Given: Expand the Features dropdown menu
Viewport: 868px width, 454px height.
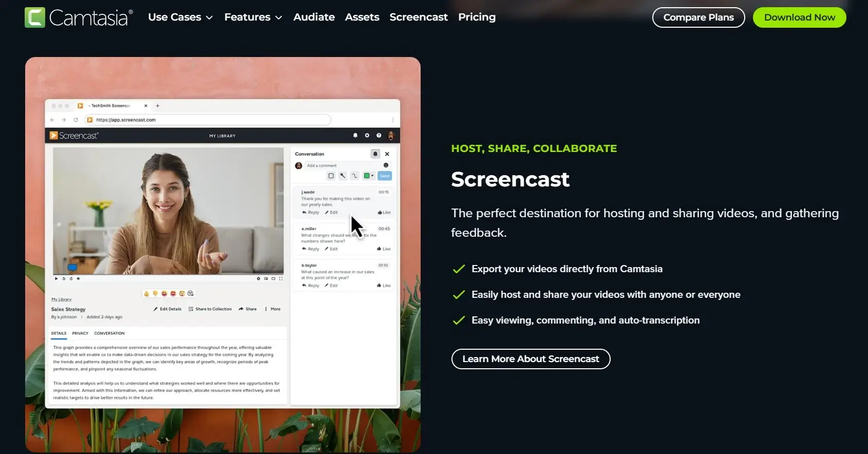Looking at the screenshot, I should (253, 17).
